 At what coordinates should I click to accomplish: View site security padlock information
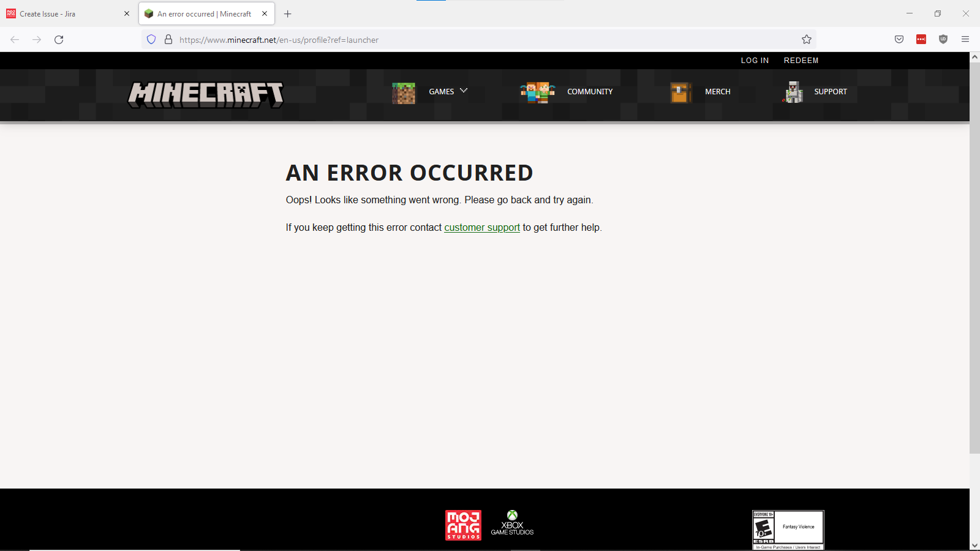coord(168,40)
